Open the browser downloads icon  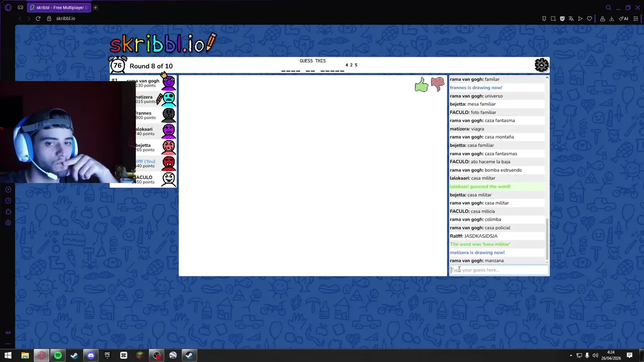point(611,19)
